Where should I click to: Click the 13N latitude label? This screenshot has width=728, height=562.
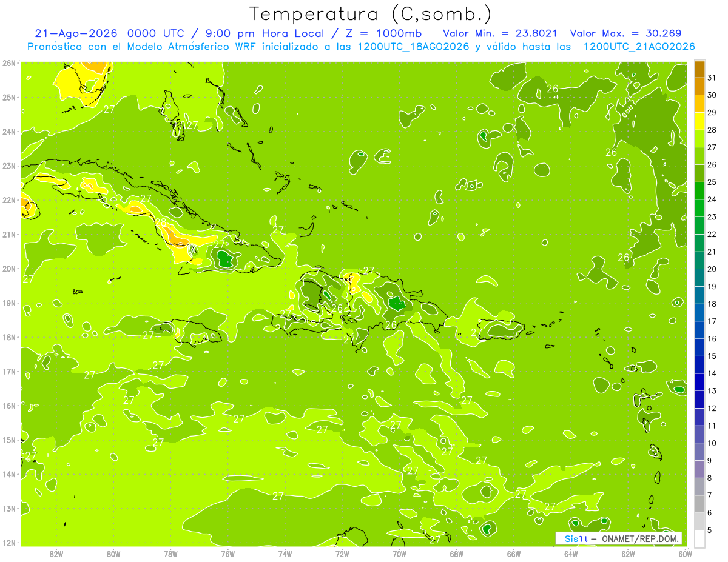click(x=9, y=509)
